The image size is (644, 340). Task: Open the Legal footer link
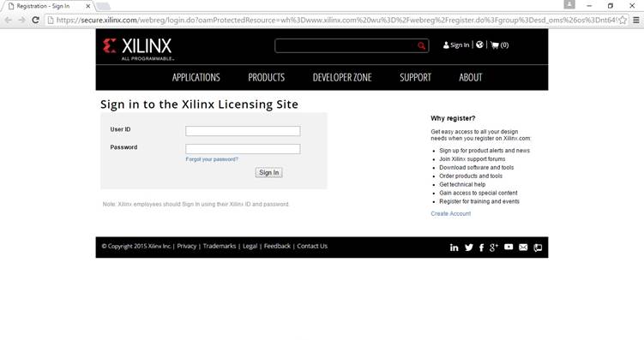[250, 246]
